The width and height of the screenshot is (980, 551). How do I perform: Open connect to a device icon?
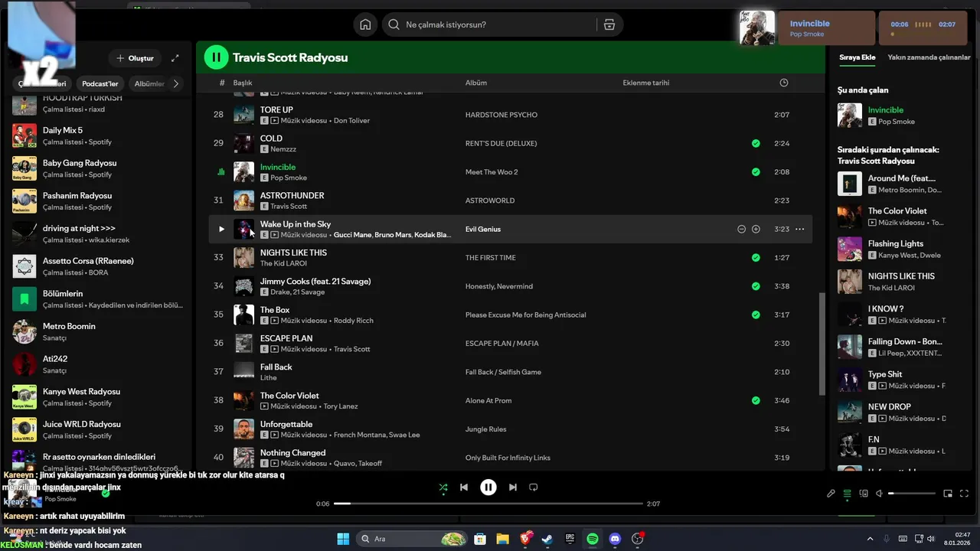tap(864, 494)
